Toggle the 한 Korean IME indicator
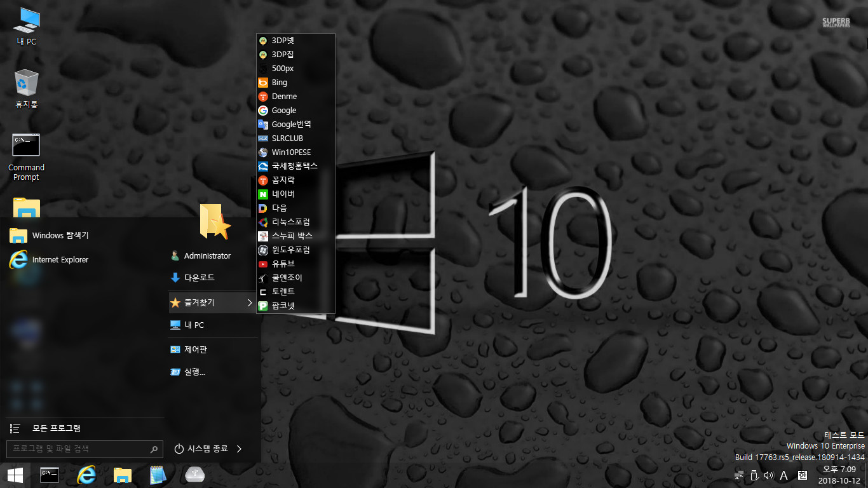Viewport: 868px width, 488px height. click(x=802, y=475)
